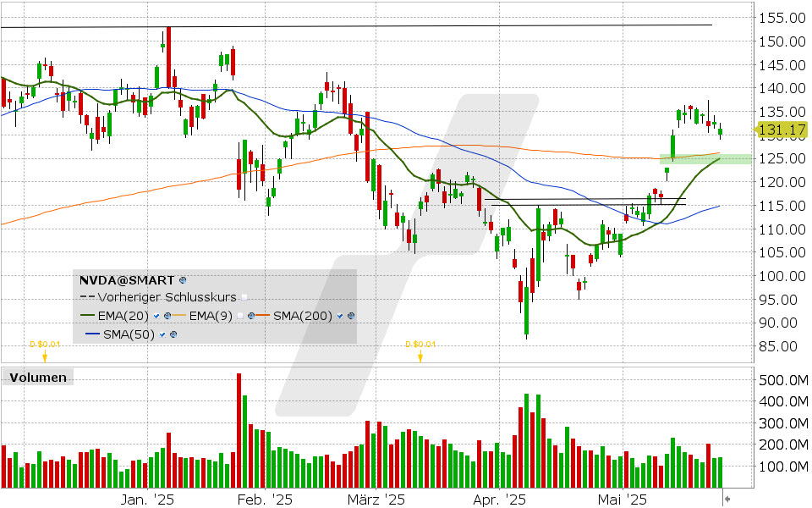This screenshot has height=508, width=812.
Task: Check the EMA(9) visibility checkbox
Action: pos(239,316)
